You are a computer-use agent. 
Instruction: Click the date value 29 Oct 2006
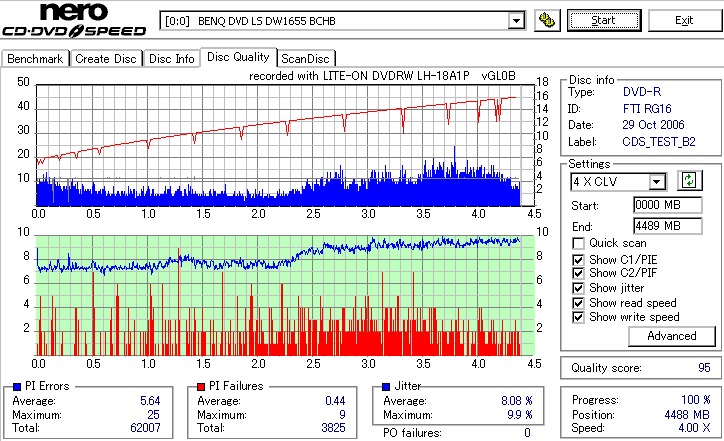pyautogui.click(x=653, y=125)
